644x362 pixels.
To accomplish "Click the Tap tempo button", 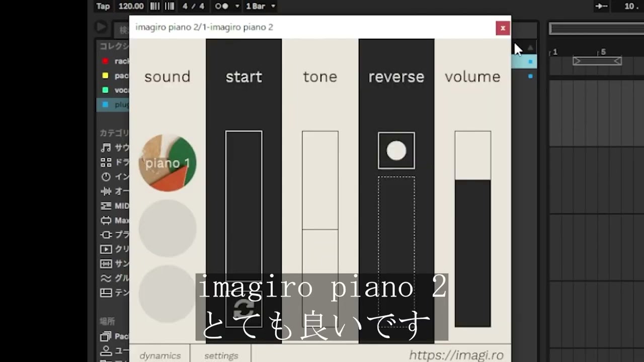I will point(103,6).
